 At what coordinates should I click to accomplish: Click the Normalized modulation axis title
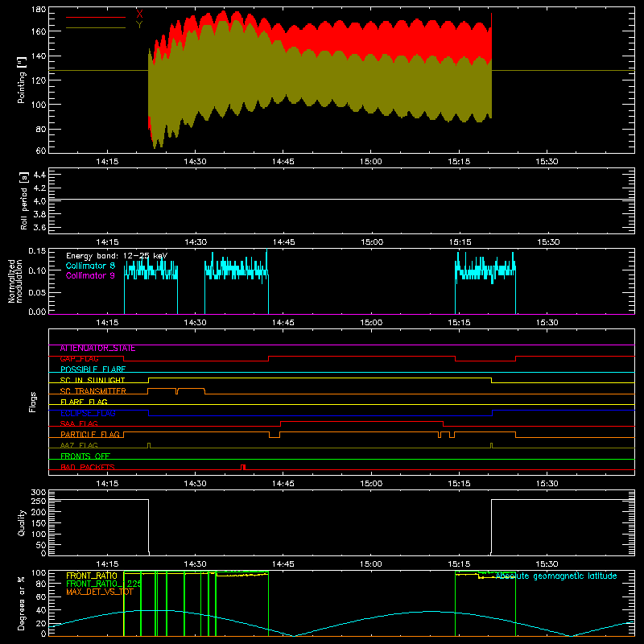point(14,281)
